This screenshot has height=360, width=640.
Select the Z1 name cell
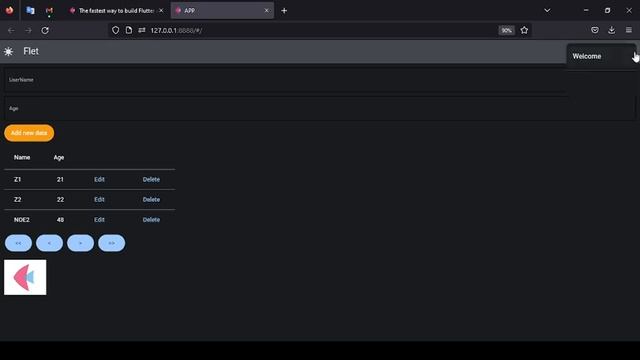pyautogui.click(x=18, y=180)
